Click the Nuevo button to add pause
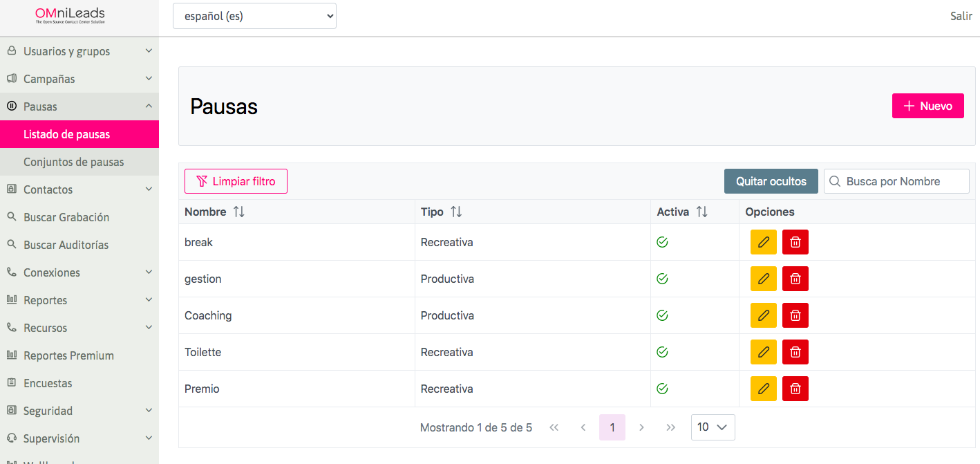980x464 pixels. point(927,106)
